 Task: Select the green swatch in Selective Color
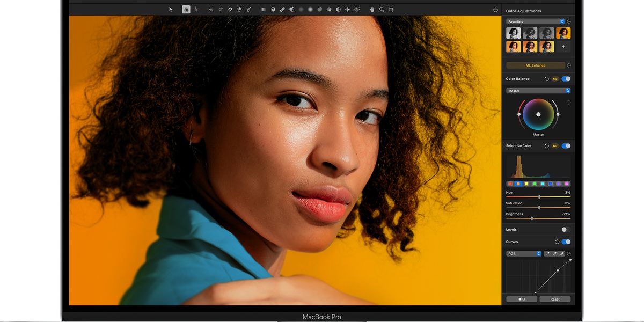535,184
